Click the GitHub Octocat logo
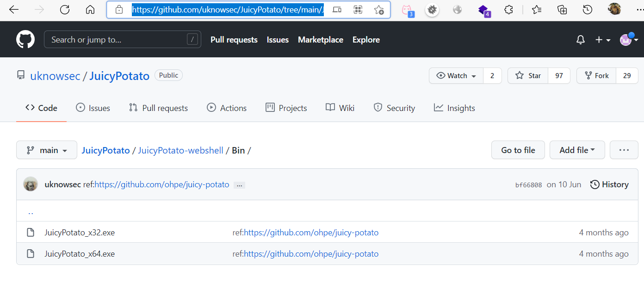The image size is (644, 295). 25,40
